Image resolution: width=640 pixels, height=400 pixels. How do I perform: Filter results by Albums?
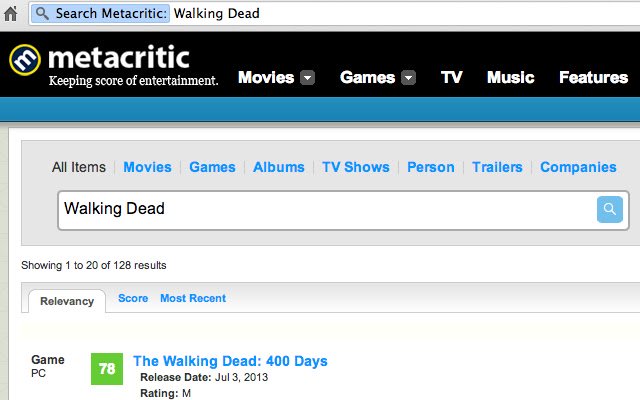pos(279,167)
